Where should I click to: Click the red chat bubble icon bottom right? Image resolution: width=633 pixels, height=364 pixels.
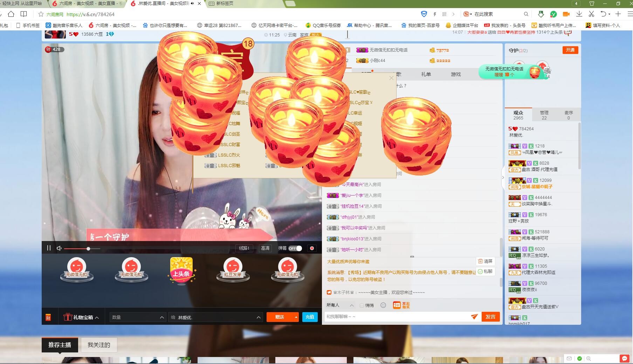pyautogui.click(x=624, y=358)
